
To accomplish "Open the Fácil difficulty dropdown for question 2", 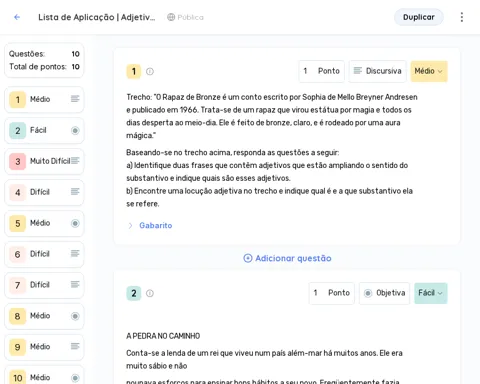I will pyautogui.click(x=430, y=293).
